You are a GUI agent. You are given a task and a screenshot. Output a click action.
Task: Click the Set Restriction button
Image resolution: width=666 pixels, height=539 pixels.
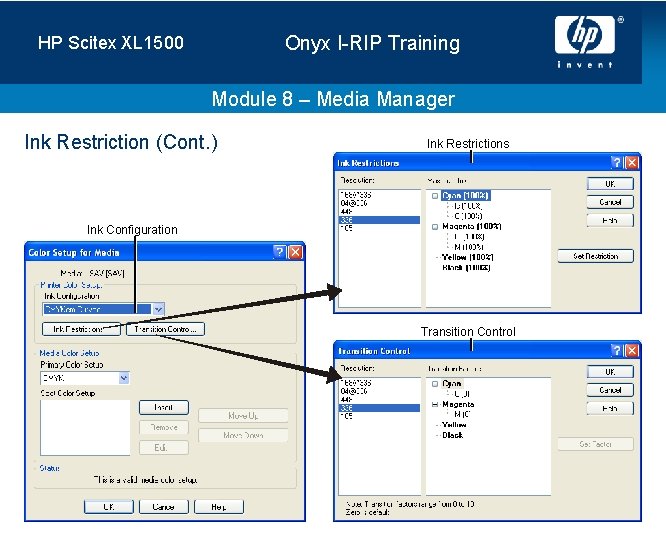tap(595, 256)
